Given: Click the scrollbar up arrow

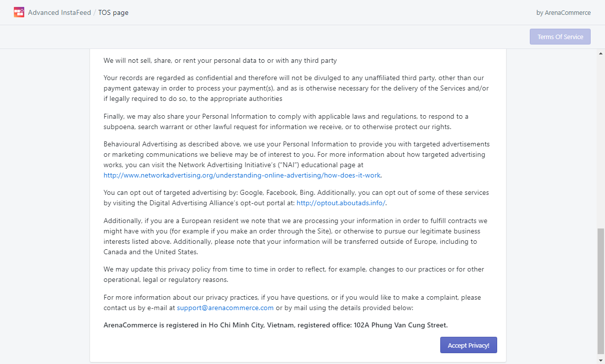Looking at the screenshot, I should point(601,53).
